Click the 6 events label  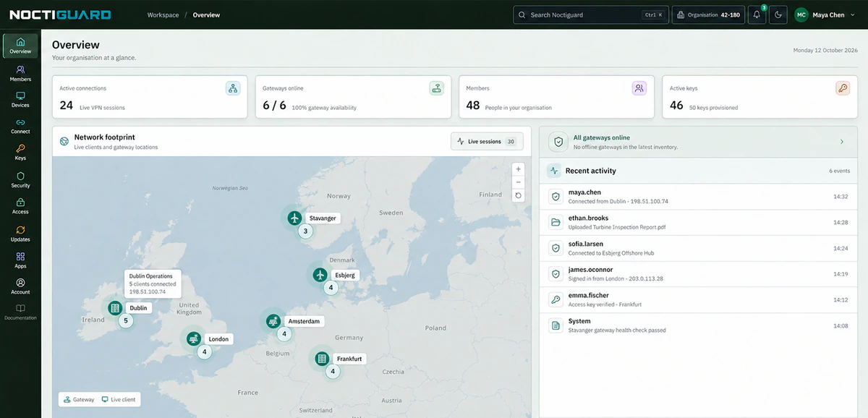839,171
